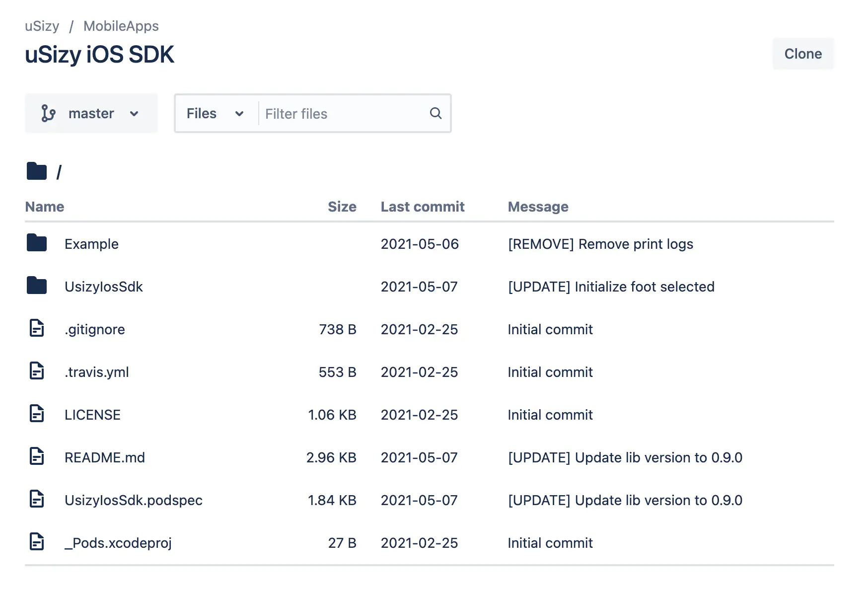Click the search magnifier icon in filter box

[x=435, y=113]
